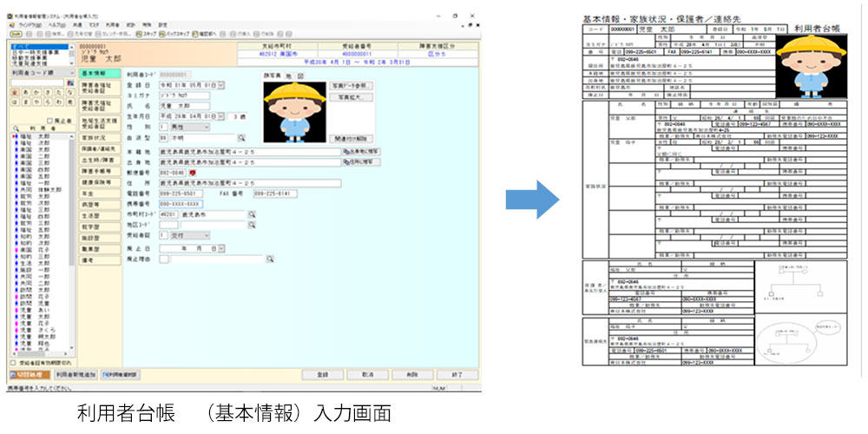
Task: Click the district code search magnifier
Action: coord(253,225)
